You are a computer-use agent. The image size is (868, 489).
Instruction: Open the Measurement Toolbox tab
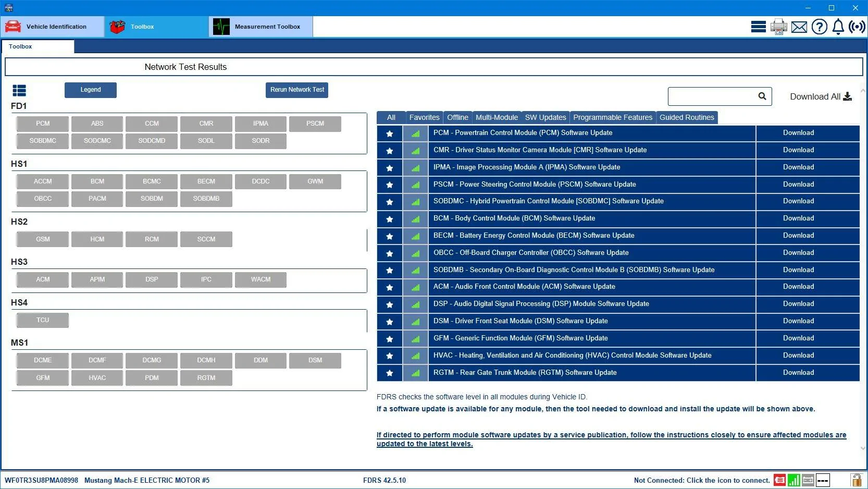[x=261, y=27]
